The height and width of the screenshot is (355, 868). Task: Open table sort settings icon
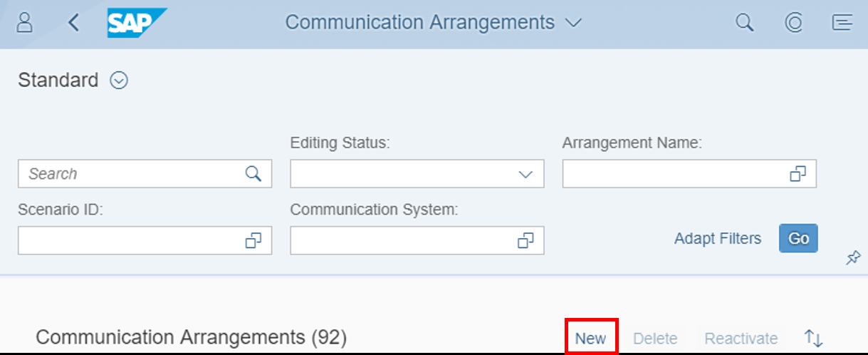[x=813, y=338]
